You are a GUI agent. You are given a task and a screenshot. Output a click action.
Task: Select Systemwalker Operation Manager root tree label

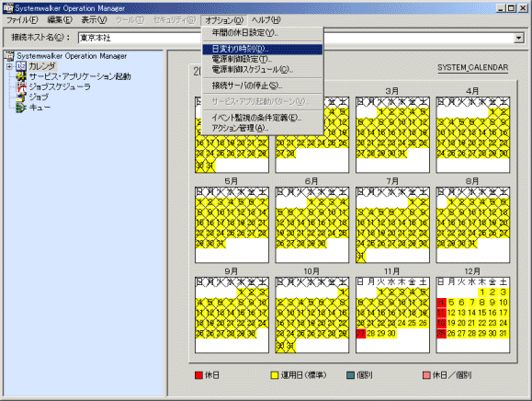click(72, 56)
